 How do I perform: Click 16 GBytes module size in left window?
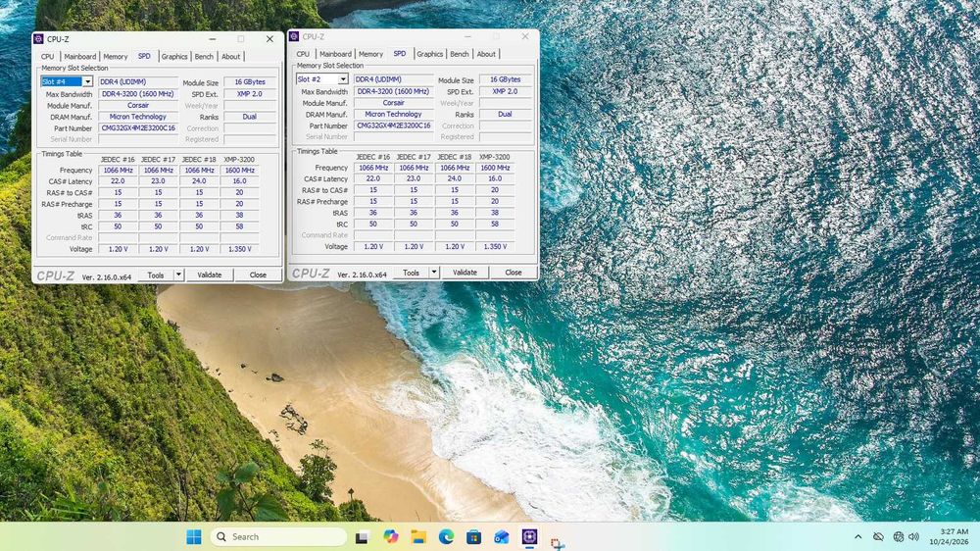pyautogui.click(x=250, y=82)
